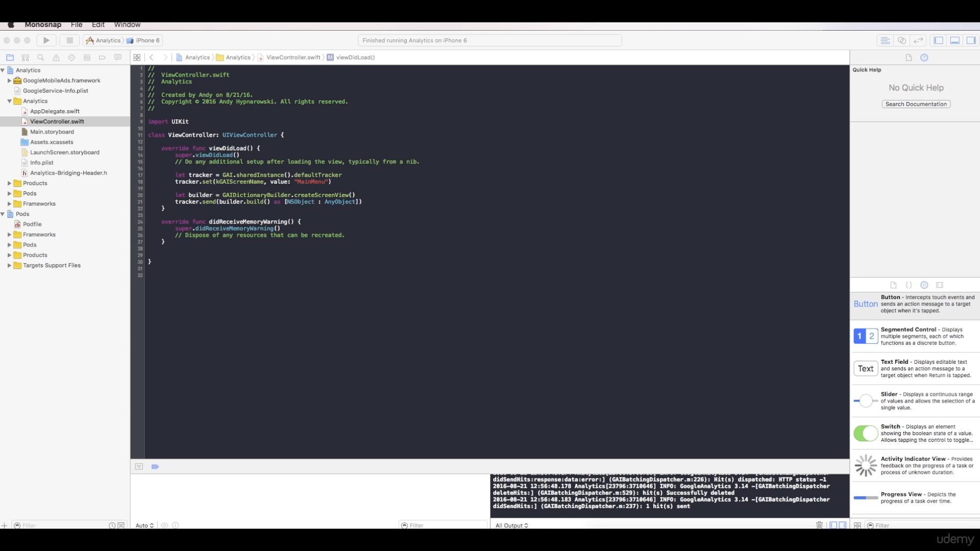
Task: Click the Run (play) button
Action: coord(46,40)
